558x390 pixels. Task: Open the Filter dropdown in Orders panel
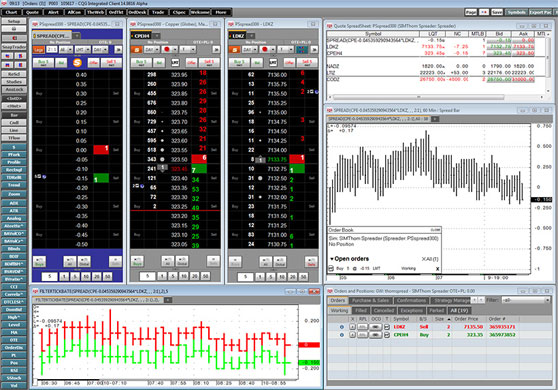(525, 300)
